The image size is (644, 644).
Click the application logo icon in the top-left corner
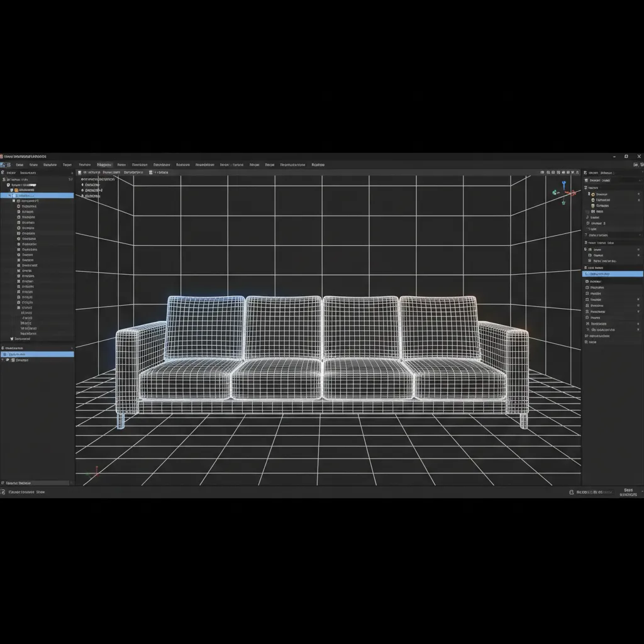[x=4, y=164]
